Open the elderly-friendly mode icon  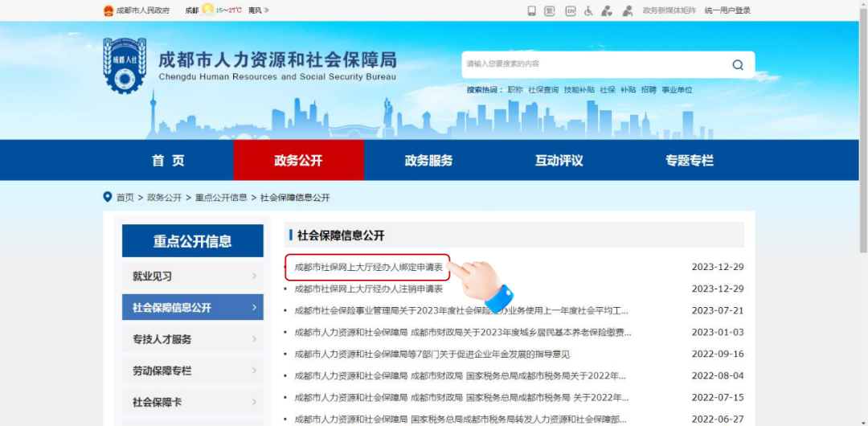coord(627,10)
